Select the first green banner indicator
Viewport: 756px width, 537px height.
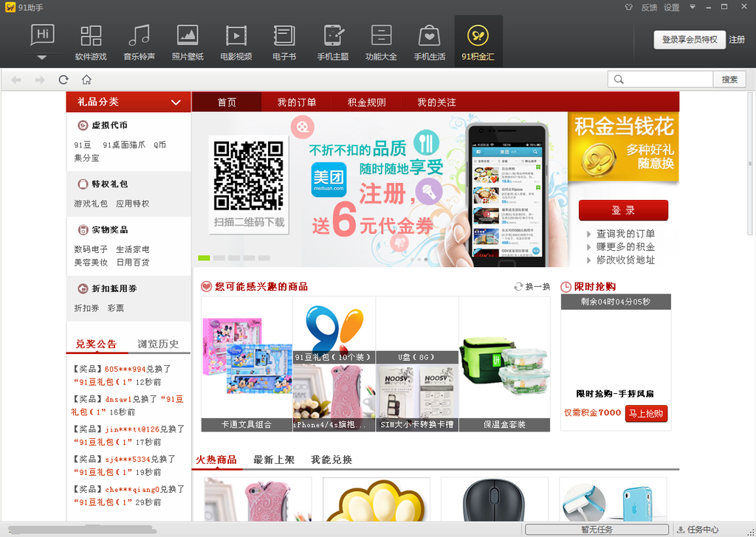click(x=204, y=258)
